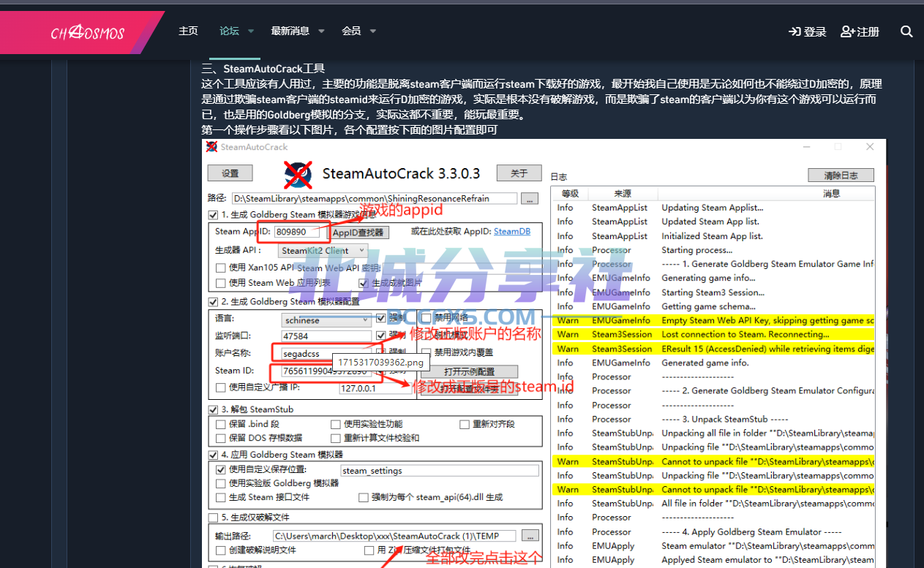Enable the 生成 Steam 接口文件 checkbox
The width and height of the screenshot is (924, 568).
[221, 497]
